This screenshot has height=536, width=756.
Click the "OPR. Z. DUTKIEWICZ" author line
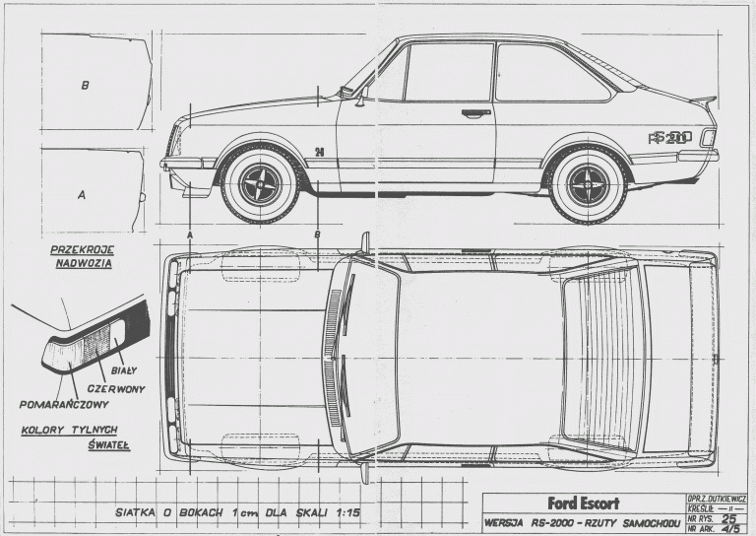pyautogui.click(x=717, y=499)
